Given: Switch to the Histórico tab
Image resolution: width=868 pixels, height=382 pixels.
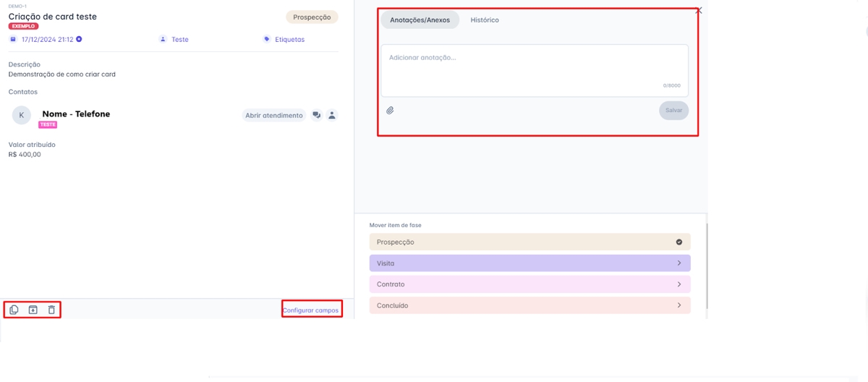Looking at the screenshot, I should [x=485, y=20].
